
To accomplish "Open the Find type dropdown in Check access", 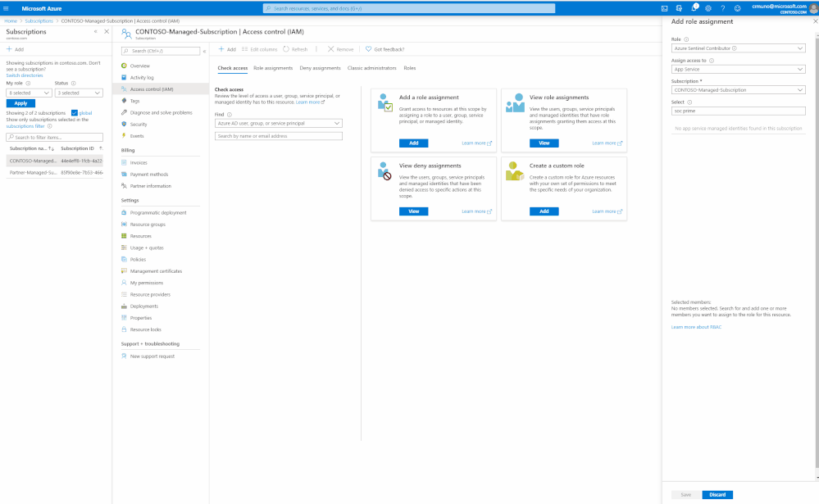I will pos(279,123).
